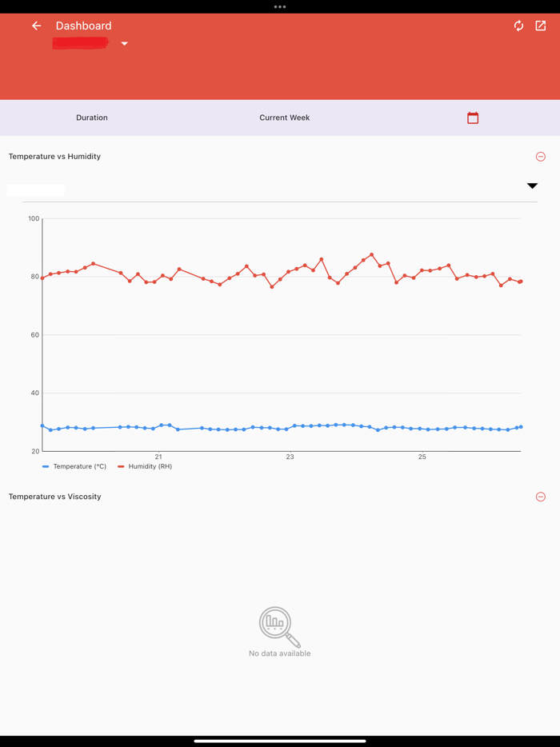
Task: Collapse the Temperature vs Humidity panel
Action: 541,156
